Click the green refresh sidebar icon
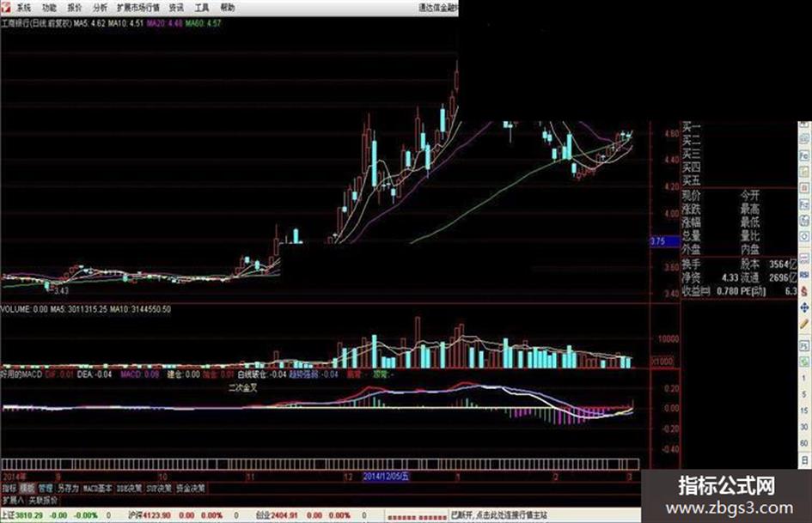812x523 pixels. click(x=805, y=362)
